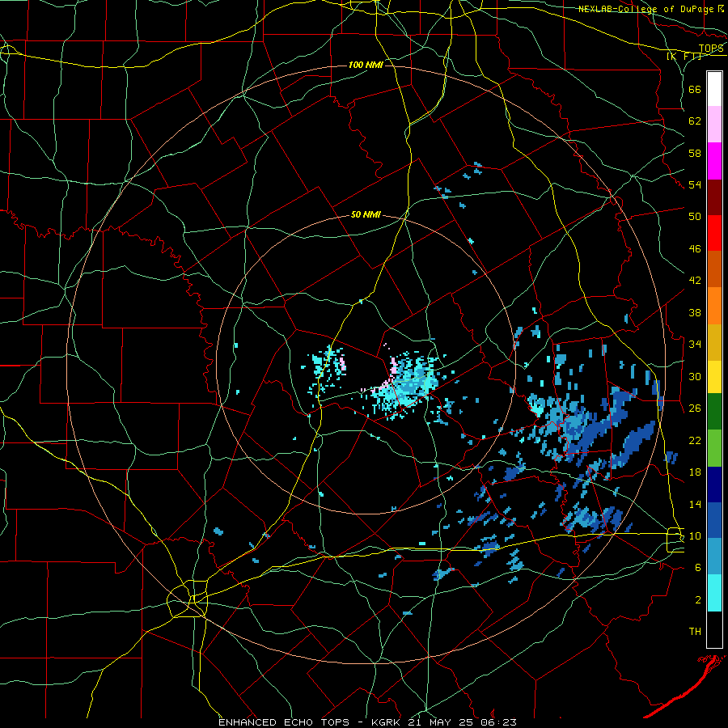Click the "KGRK" radar site identifier
Screen dimensions: 728x728
click(386, 722)
